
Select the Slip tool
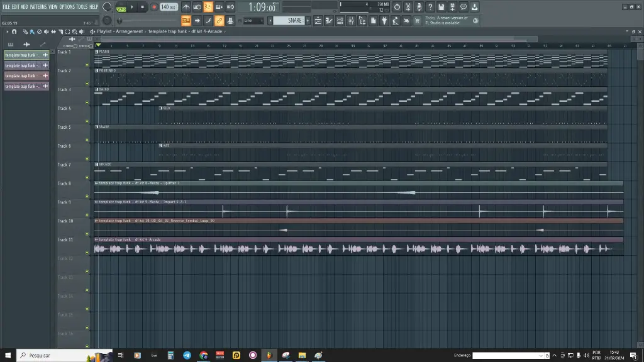point(53,31)
